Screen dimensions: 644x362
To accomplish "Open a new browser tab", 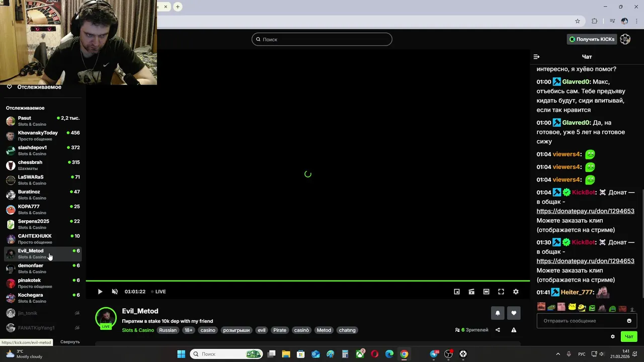I will tap(178, 7).
